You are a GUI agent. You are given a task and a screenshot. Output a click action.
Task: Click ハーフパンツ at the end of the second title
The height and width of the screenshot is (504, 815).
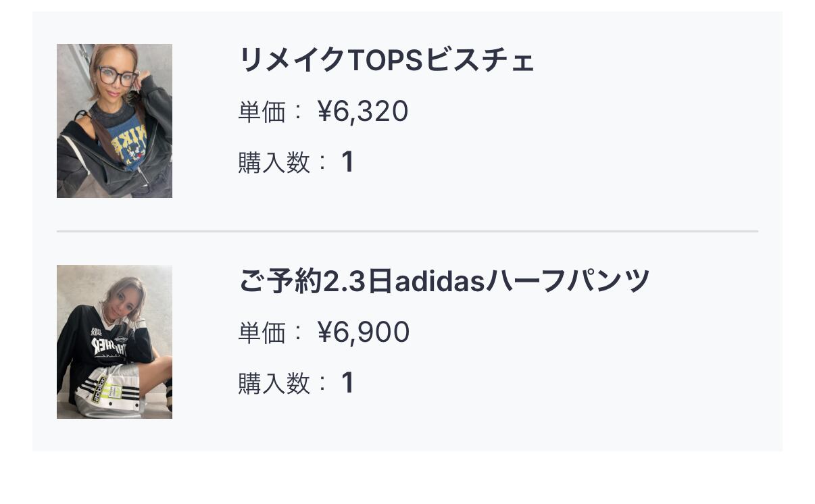coord(568,281)
